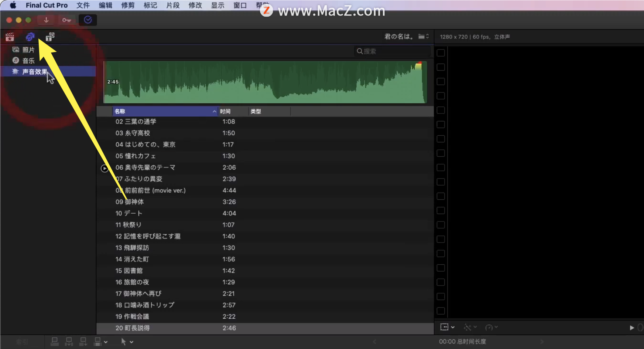This screenshot has width=644, height=349.
Task: Toggle the background tasks checkmark button
Action: (88, 20)
